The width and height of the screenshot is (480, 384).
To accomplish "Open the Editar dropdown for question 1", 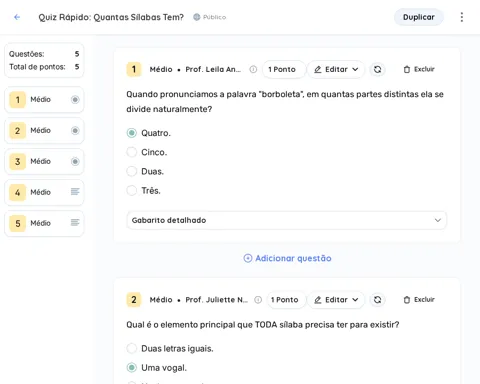I will tap(336, 69).
